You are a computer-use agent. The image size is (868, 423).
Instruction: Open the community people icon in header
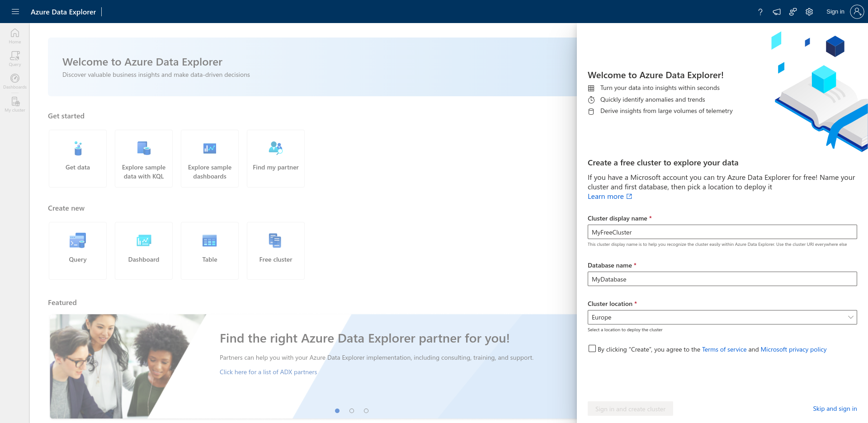pos(793,12)
